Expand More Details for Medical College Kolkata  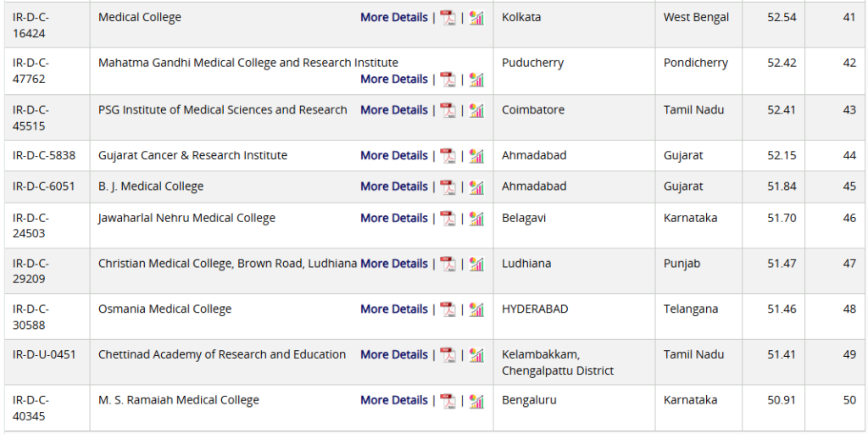coord(393,17)
